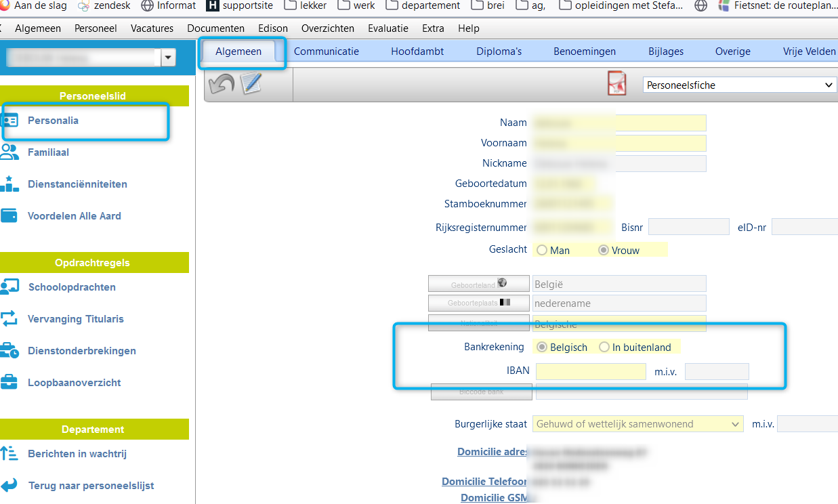The height and width of the screenshot is (504, 838).
Task: Click the Dienstanciënniteiten podium icon
Action: [9, 184]
